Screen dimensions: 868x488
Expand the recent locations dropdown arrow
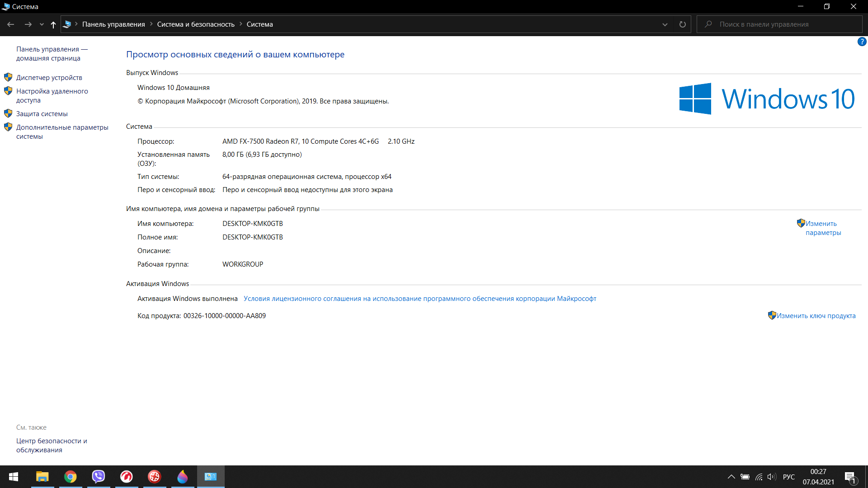point(42,24)
